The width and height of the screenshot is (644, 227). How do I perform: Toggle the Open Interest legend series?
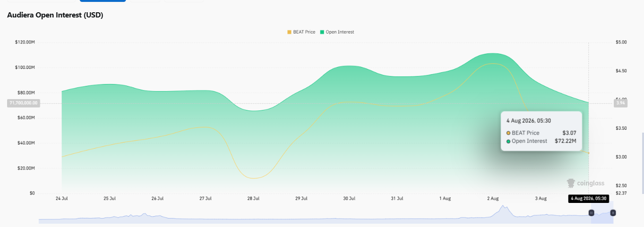pos(337,32)
